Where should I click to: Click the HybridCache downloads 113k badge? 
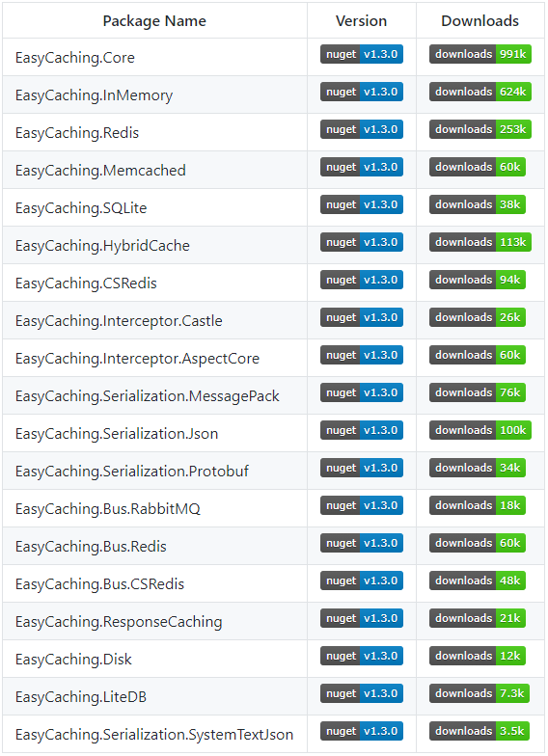click(480, 242)
